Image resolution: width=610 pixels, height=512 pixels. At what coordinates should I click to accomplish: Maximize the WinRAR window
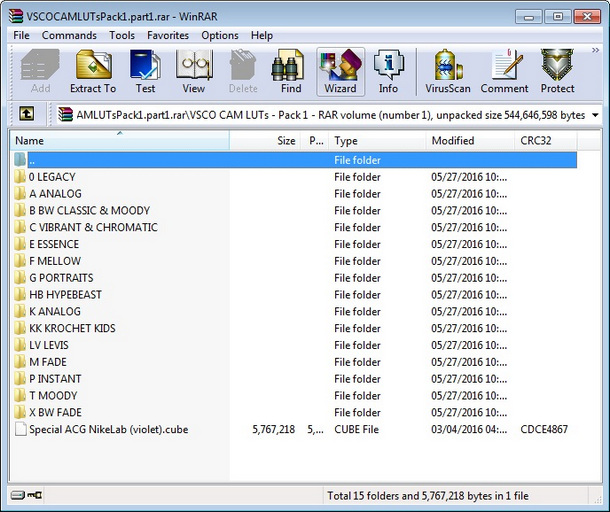557,17
